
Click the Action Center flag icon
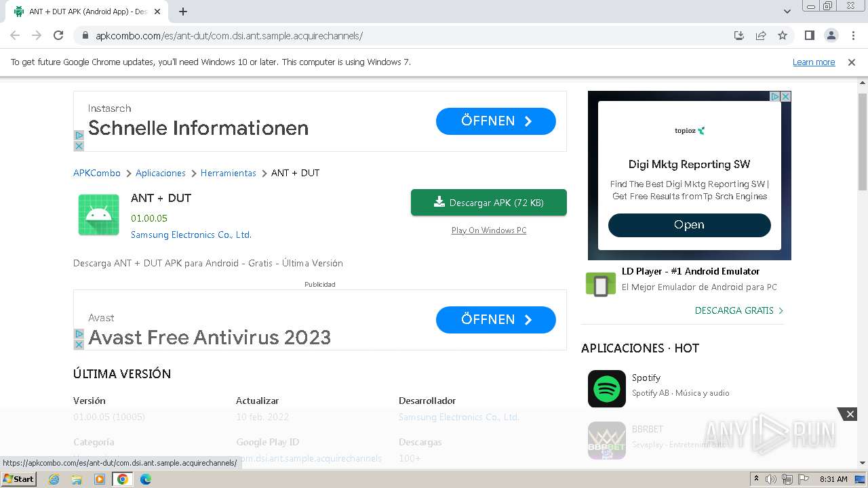804,479
